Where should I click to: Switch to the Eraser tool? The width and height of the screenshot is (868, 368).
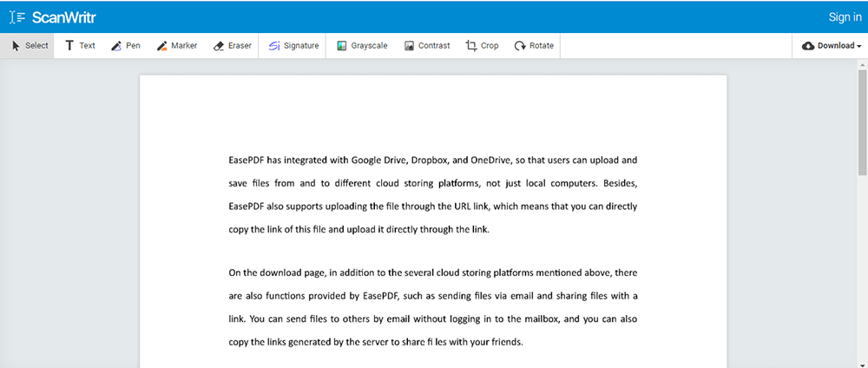pyautogui.click(x=233, y=46)
